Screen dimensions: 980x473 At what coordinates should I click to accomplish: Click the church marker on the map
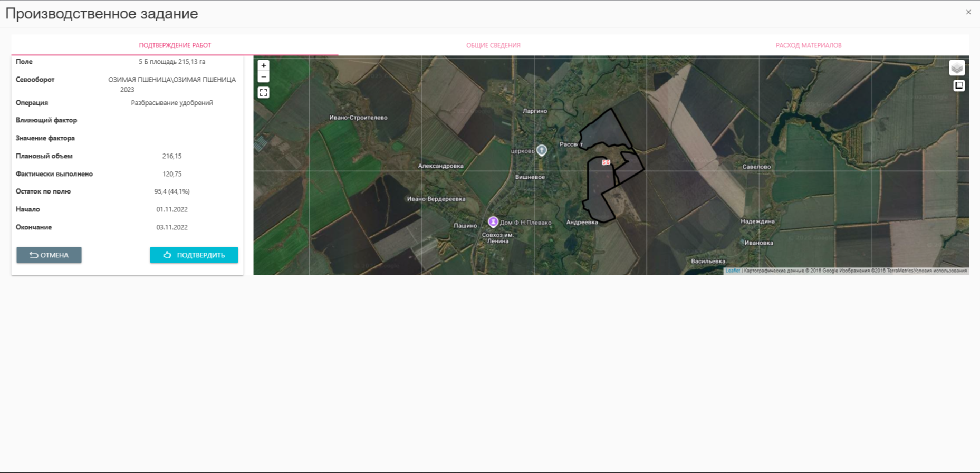click(542, 150)
